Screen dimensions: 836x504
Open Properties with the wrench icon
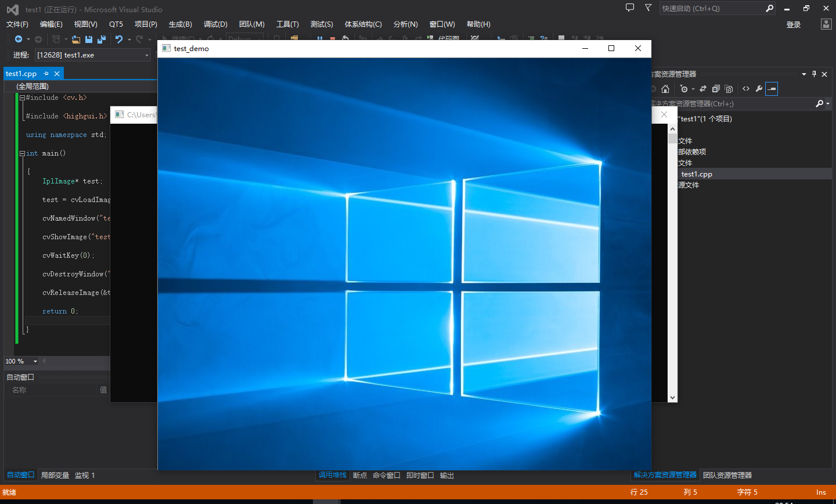tap(759, 89)
